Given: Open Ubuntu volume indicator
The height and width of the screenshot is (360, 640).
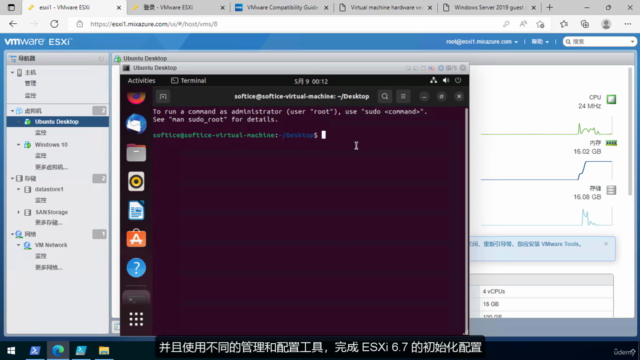Looking at the screenshot, I should click(446, 80).
